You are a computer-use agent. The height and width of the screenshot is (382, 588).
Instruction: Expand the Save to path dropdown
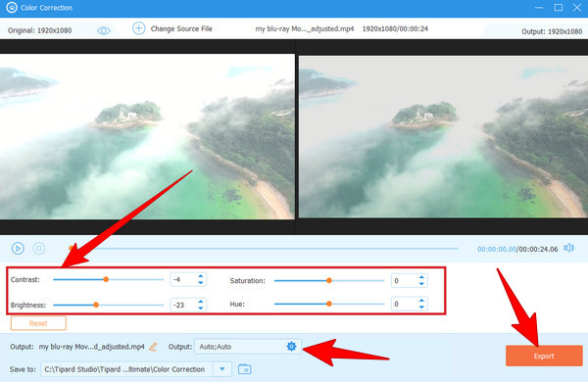(x=222, y=369)
